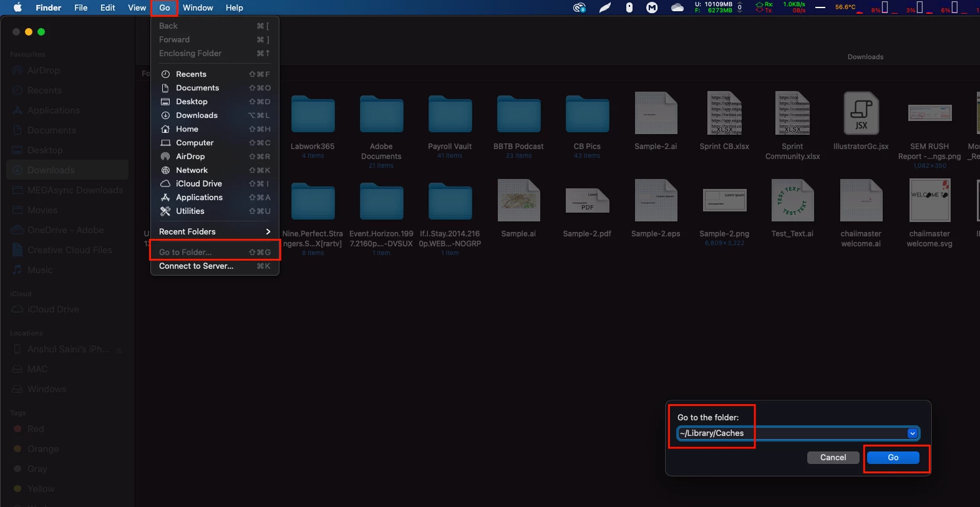The image size is (980, 507).
Task: Open the Window menu
Action: tap(198, 7)
